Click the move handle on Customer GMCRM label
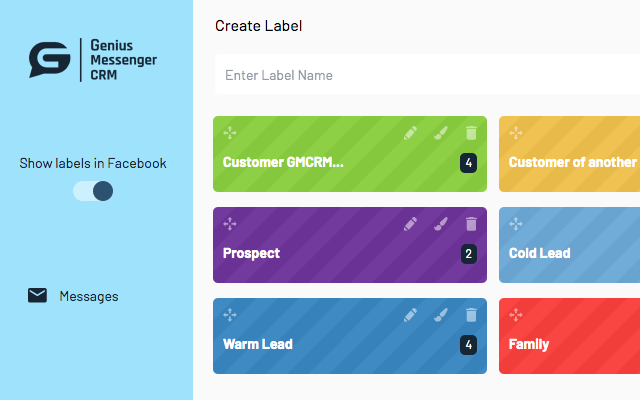Viewport: 640px width, 400px height. pos(230,133)
